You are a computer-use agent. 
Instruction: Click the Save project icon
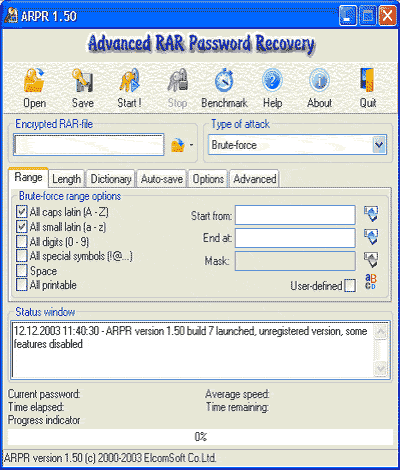click(82, 80)
